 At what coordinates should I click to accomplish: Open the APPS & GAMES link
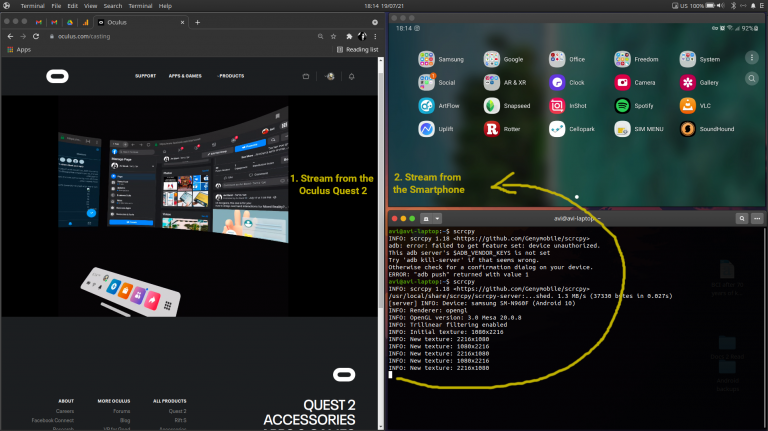tap(185, 76)
